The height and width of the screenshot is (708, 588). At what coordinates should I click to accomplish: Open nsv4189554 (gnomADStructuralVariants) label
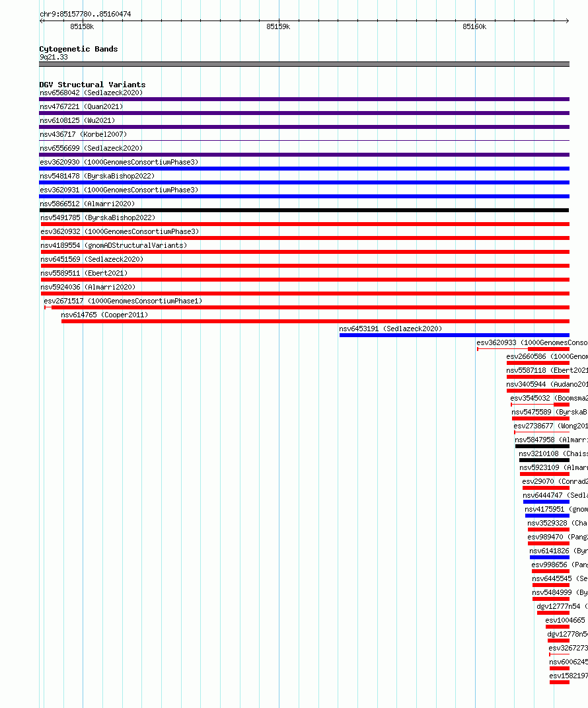114,246
